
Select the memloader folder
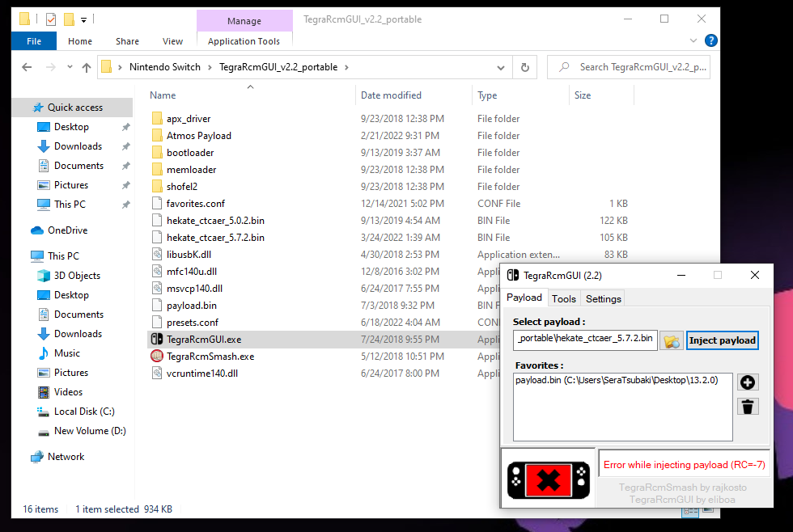pyautogui.click(x=191, y=170)
